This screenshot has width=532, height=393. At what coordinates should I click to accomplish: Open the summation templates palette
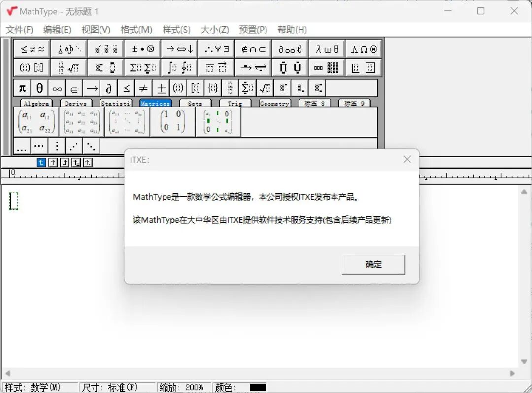(x=143, y=68)
